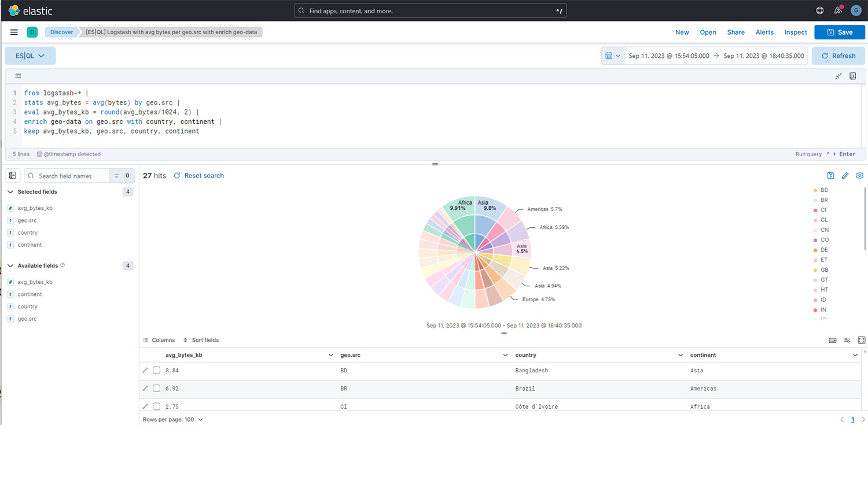Click the @timestamp detected label
Viewport: 868px width, 488px height.
(69, 154)
